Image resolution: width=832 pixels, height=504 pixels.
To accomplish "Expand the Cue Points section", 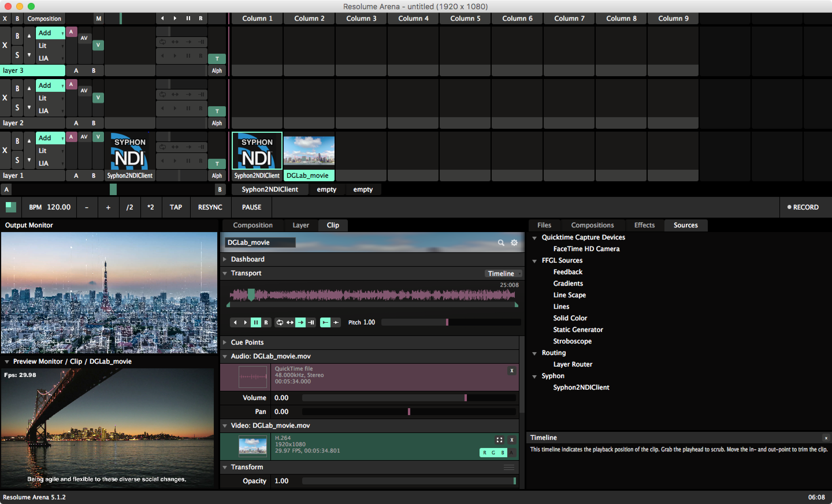I will [247, 342].
